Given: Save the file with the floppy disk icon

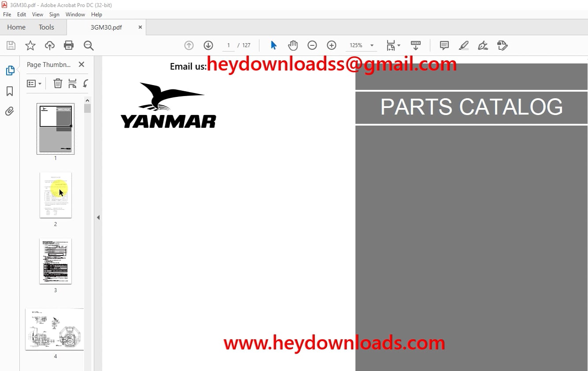Looking at the screenshot, I should coord(11,45).
